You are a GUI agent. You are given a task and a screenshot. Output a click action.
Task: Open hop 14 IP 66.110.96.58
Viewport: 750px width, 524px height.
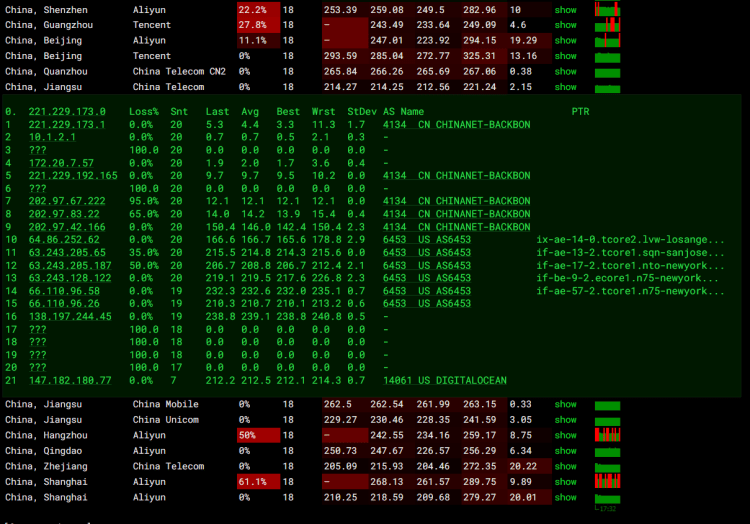coord(64,291)
